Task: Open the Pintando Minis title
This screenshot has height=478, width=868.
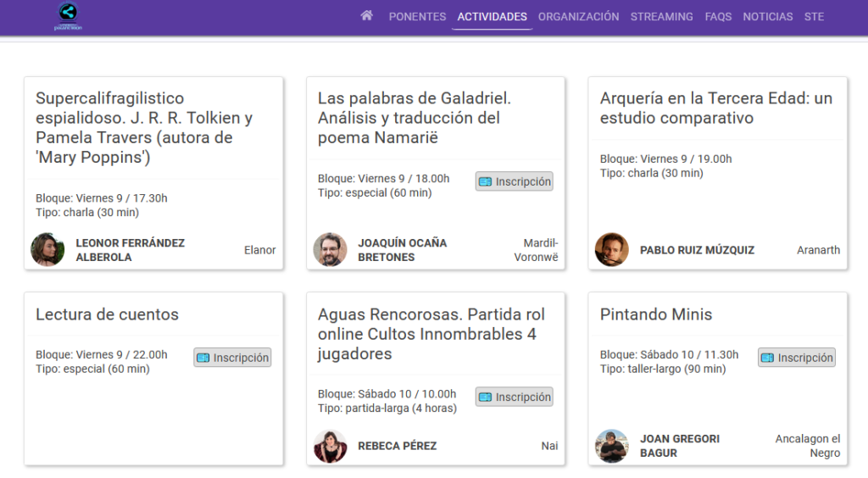Action: pyautogui.click(x=656, y=314)
